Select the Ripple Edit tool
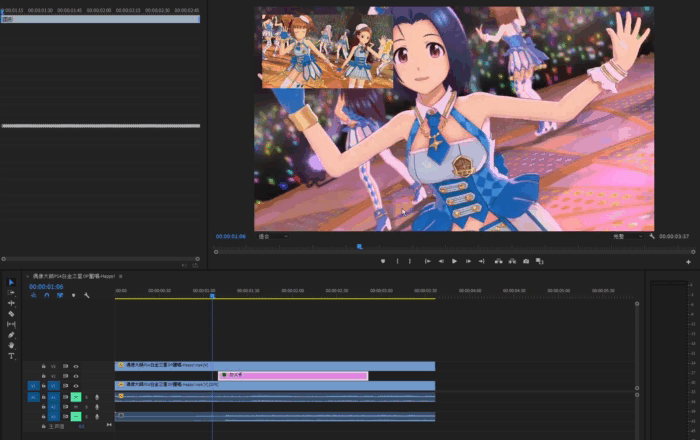This screenshot has width=700, height=440. [12, 303]
